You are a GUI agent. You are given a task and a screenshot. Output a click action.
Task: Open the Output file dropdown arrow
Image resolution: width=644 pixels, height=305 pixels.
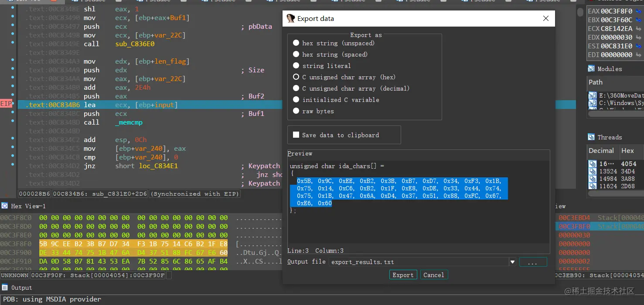pyautogui.click(x=513, y=262)
